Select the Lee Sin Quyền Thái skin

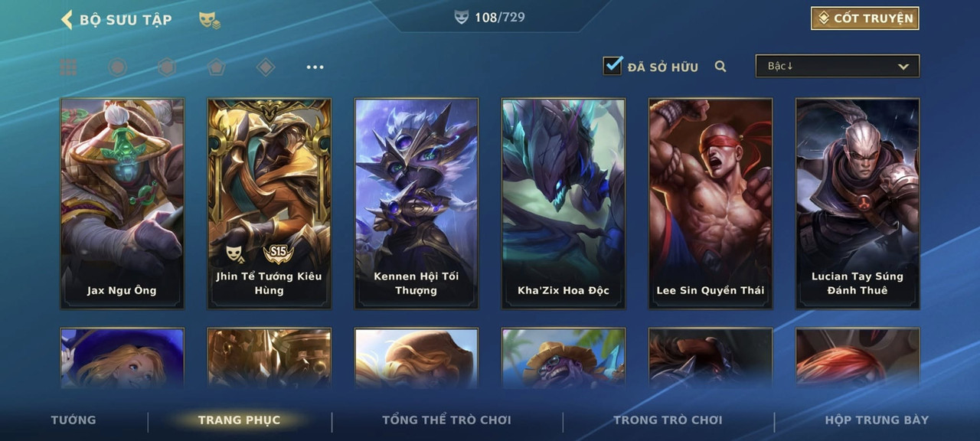(x=710, y=204)
